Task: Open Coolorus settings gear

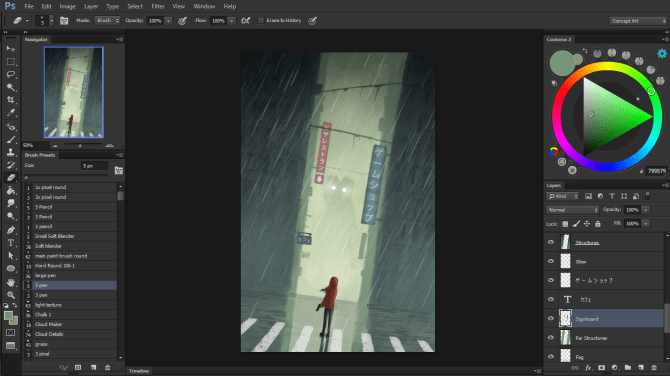Action: coord(662,53)
